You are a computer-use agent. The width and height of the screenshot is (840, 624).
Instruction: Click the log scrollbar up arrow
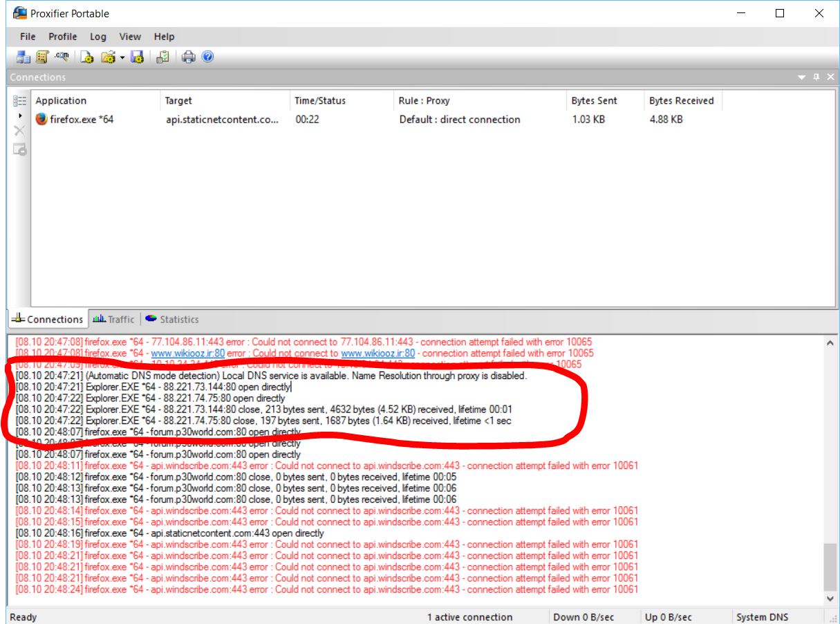(830, 342)
